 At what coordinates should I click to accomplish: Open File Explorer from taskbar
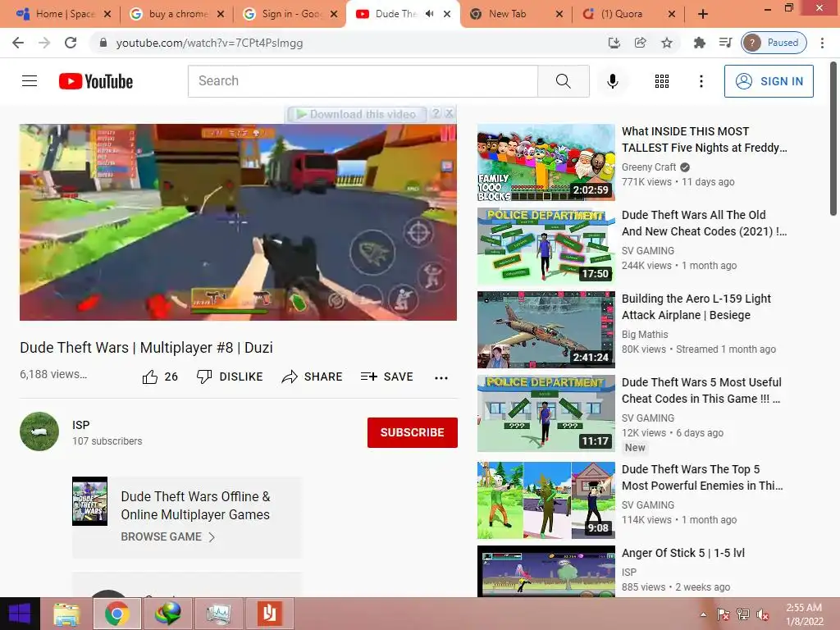[x=67, y=614]
